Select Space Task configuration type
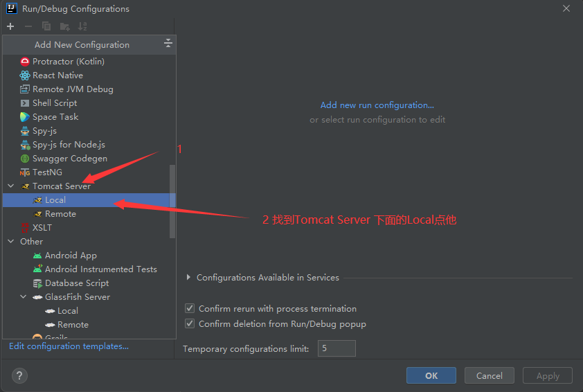The image size is (583, 392). pyautogui.click(x=89, y=117)
